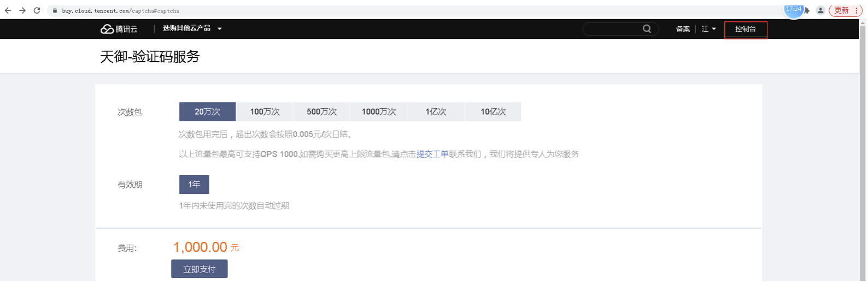Open the 备案 link
The image size is (868, 284).
pos(683,29)
